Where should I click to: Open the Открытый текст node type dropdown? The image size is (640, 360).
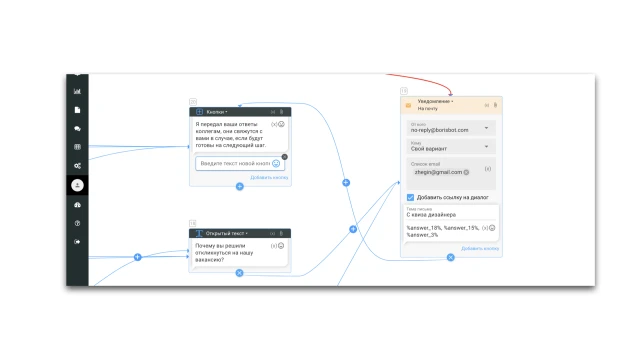[227, 233]
